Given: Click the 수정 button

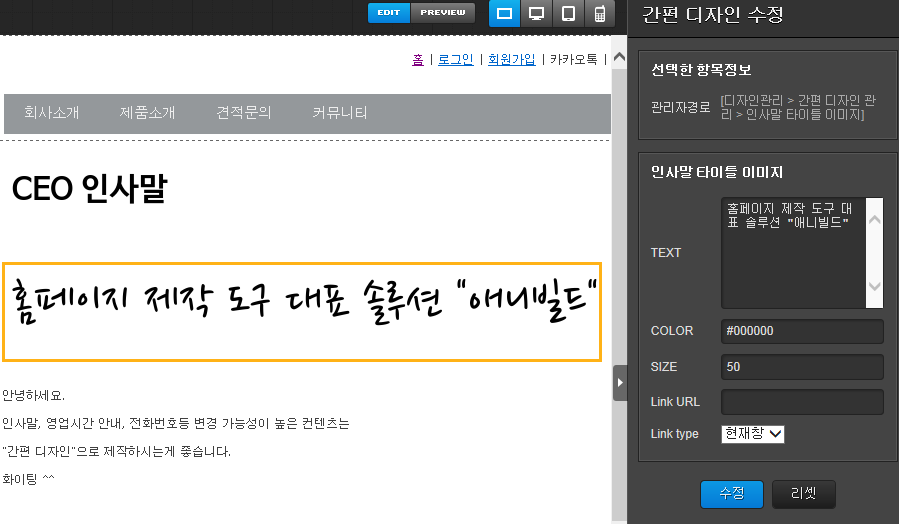Looking at the screenshot, I should tap(732, 494).
